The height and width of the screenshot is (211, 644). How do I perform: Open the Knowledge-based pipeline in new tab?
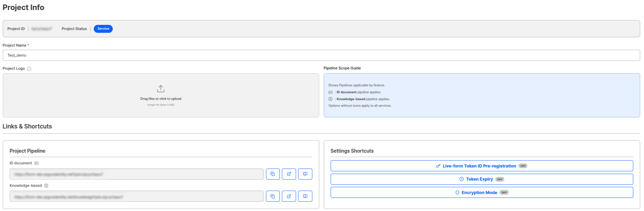[x=289, y=196]
